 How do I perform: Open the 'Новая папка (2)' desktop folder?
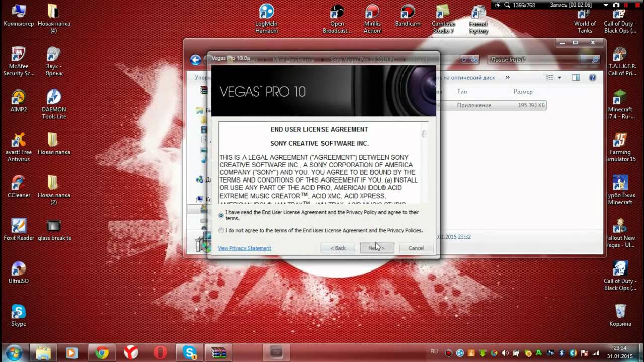[x=54, y=190]
